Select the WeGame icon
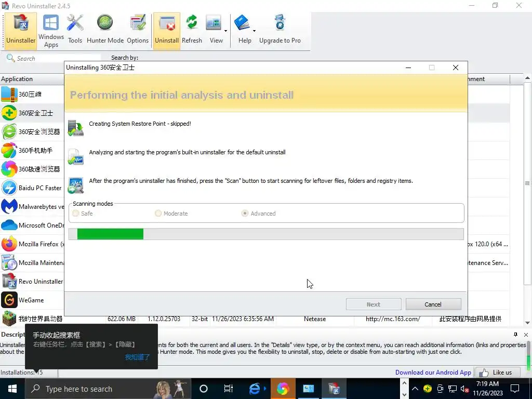The height and width of the screenshot is (399, 532). coord(9,300)
